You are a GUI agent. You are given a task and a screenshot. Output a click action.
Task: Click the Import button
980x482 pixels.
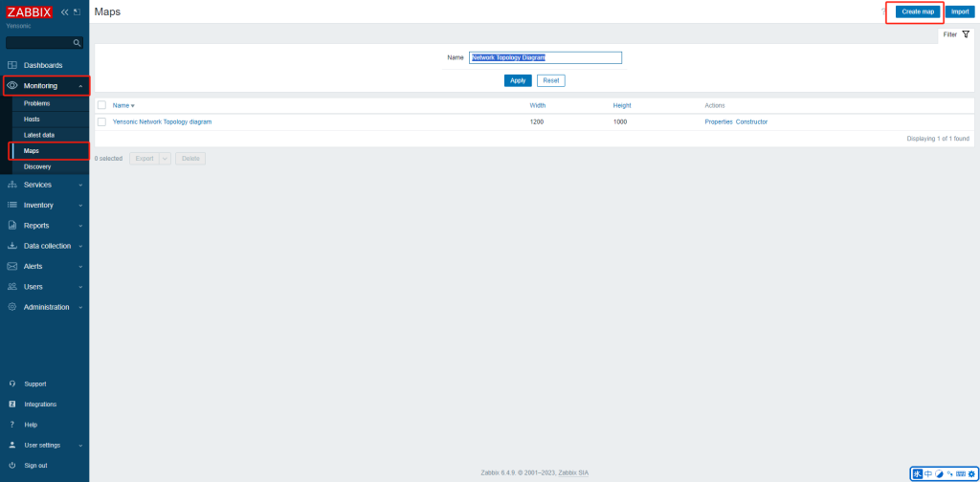tap(960, 11)
